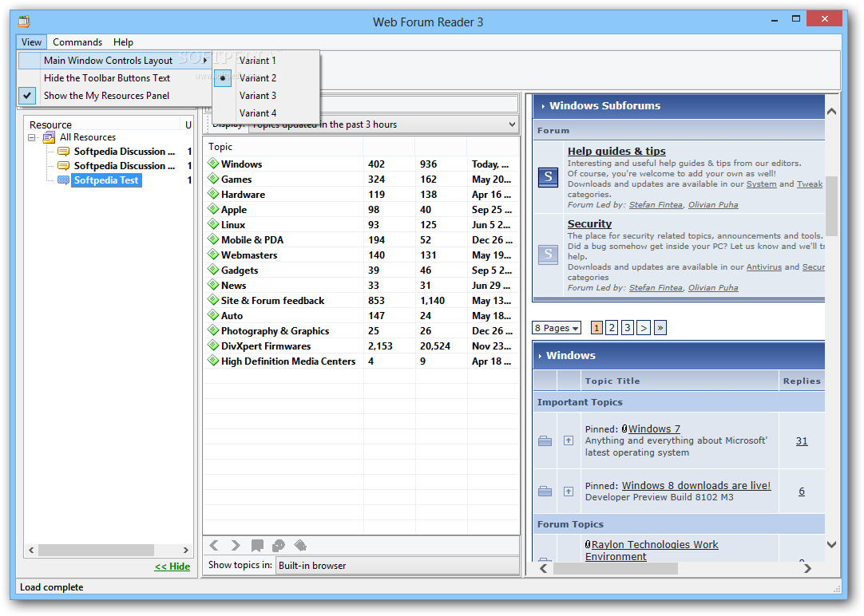This screenshot has height=616, width=864.
Task: Click the Apple topic green diamond icon
Action: [x=213, y=208]
